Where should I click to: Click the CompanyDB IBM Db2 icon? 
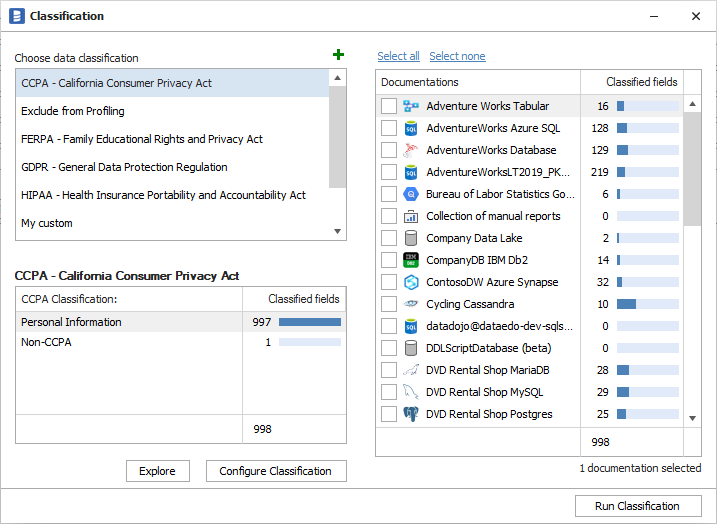pyautogui.click(x=410, y=260)
